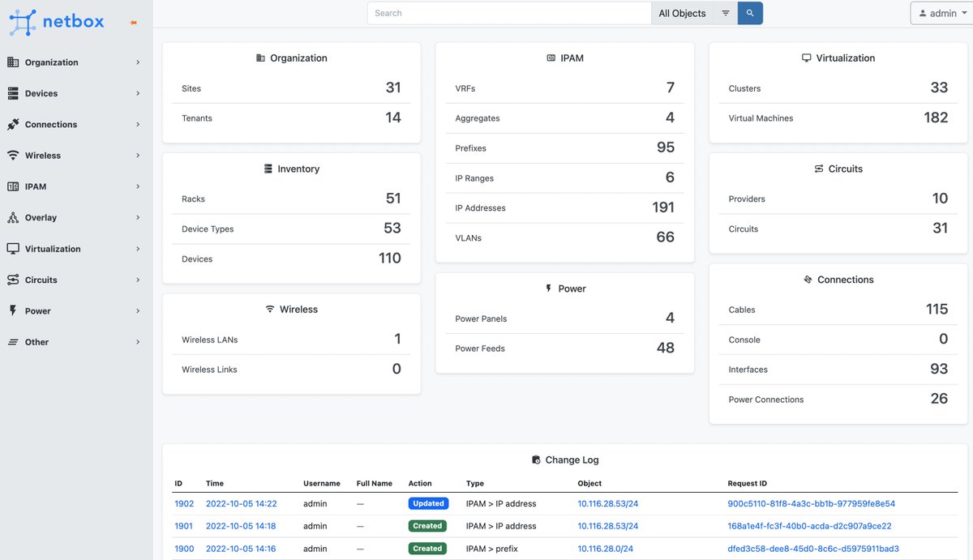The width and height of the screenshot is (973, 560).
Task: Click the Power card lightning icon
Action: click(549, 289)
